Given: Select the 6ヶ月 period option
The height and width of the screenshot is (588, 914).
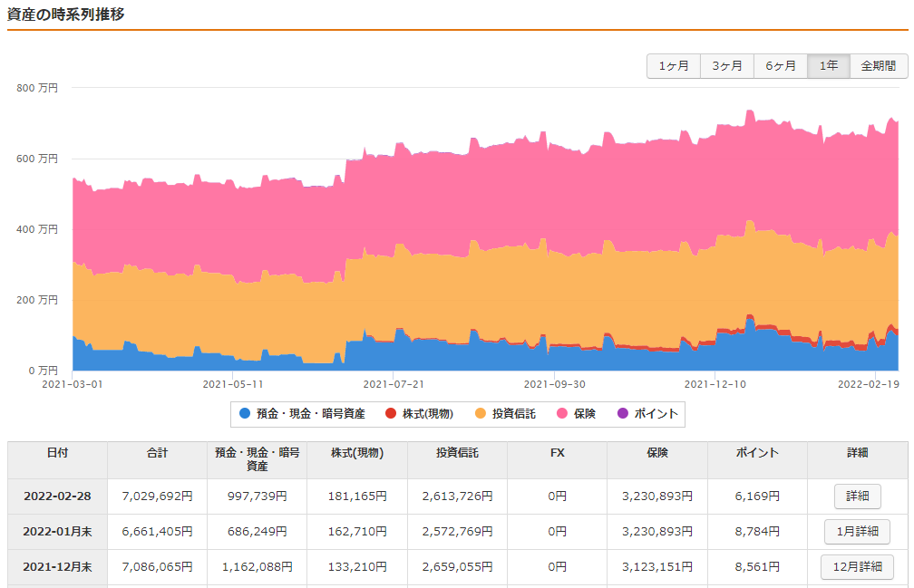Looking at the screenshot, I should coord(780,65).
